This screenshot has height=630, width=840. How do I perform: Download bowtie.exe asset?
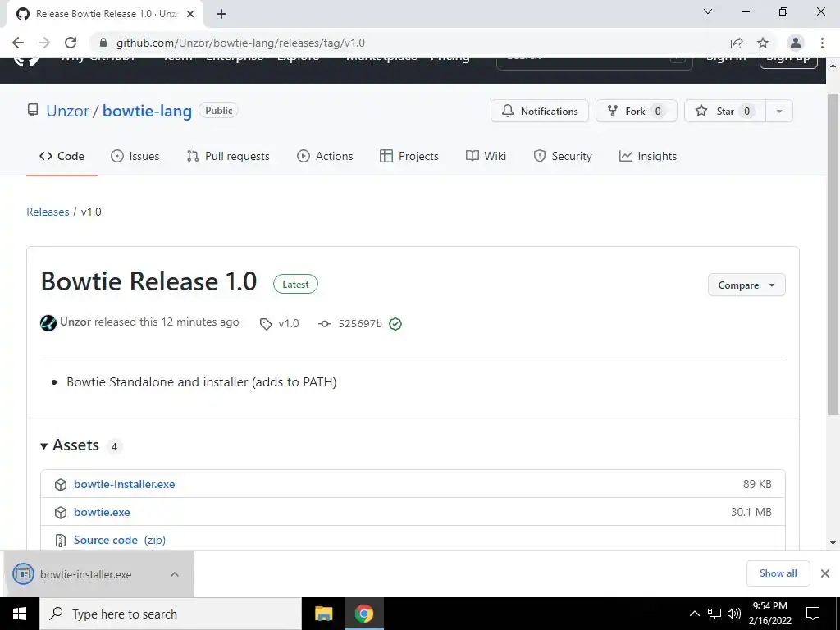click(x=102, y=512)
